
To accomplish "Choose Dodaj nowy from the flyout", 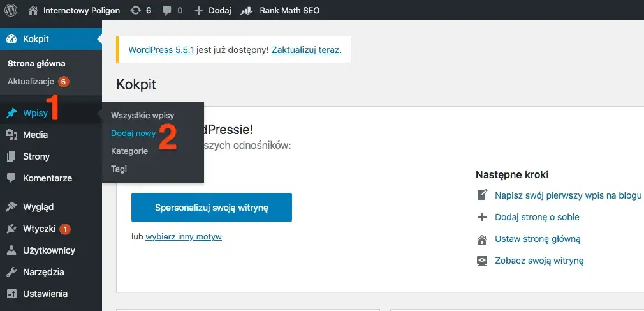I will (x=133, y=133).
